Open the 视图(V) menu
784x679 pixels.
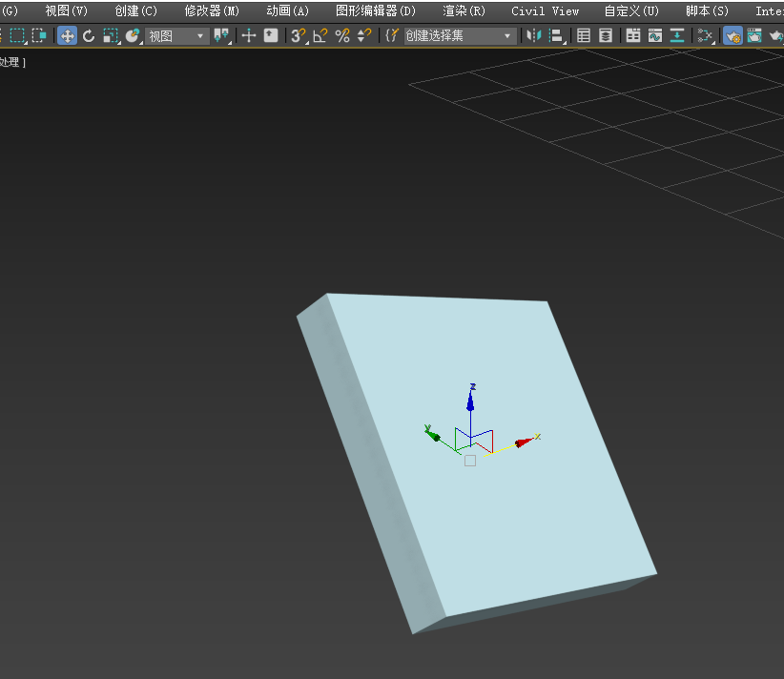pos(66,11)
